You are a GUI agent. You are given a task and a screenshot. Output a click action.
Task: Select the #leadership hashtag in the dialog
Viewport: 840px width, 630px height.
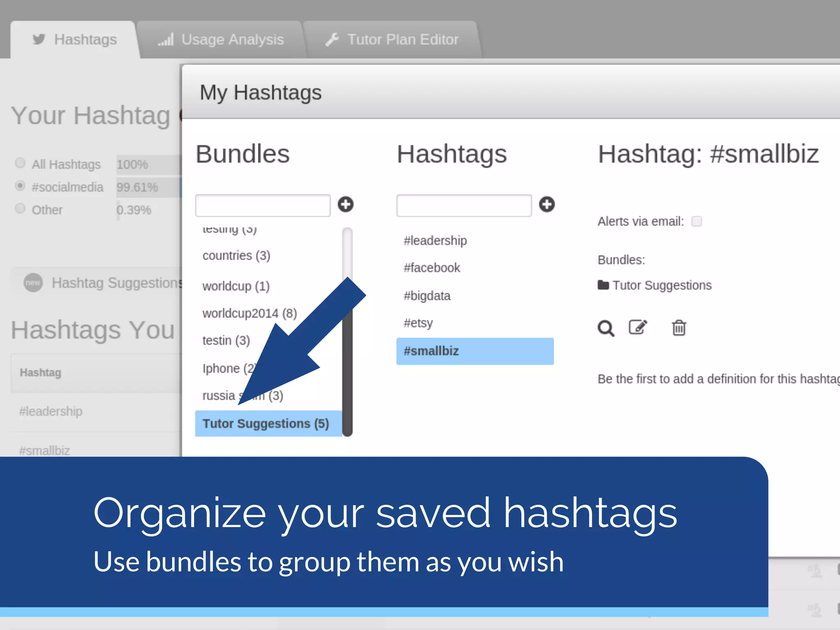click(435, 240)
